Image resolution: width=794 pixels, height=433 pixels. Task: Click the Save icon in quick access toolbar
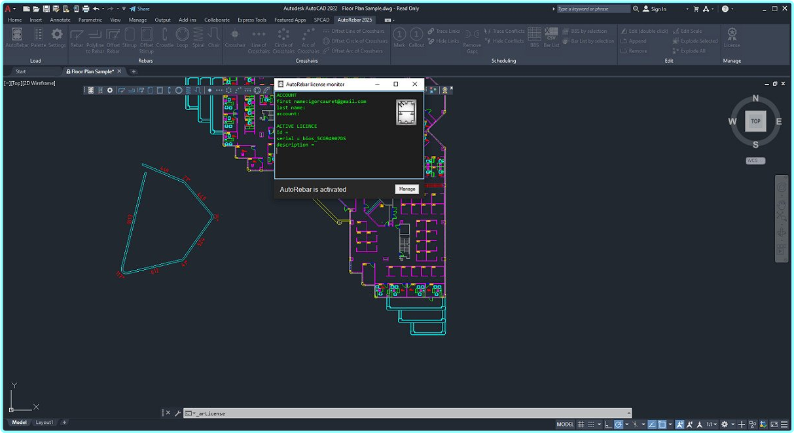click(x=46, y=9)
